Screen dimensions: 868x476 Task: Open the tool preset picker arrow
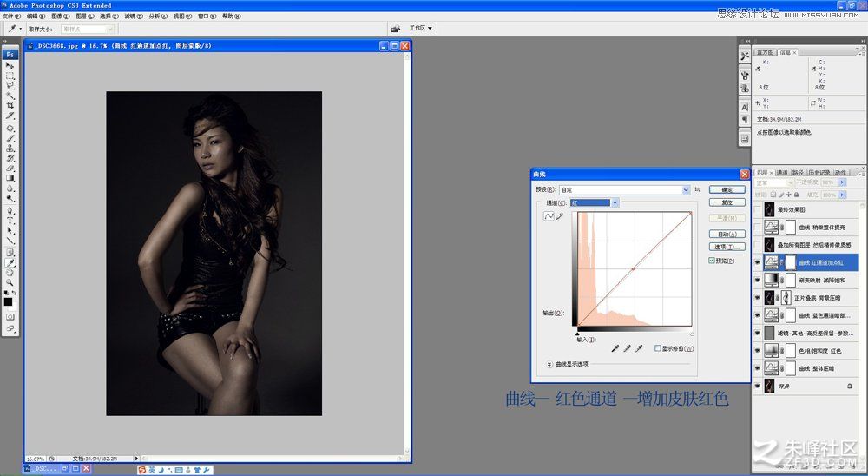(x=21, y=29)
